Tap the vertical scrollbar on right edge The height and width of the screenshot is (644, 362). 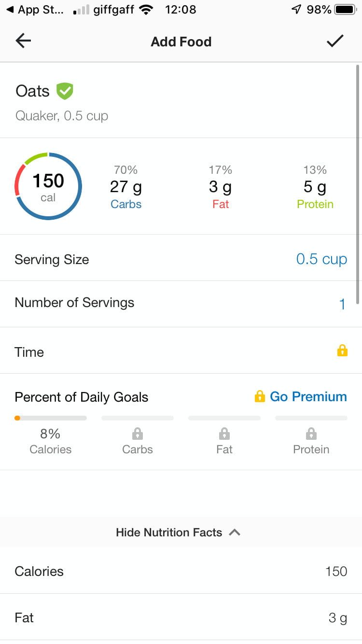[358, 183]
